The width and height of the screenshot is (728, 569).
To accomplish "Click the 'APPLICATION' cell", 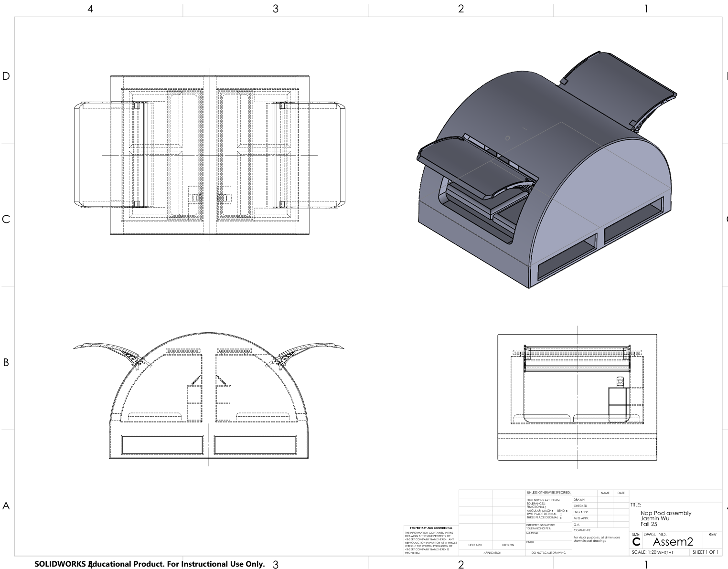I will tap(492, 553).
